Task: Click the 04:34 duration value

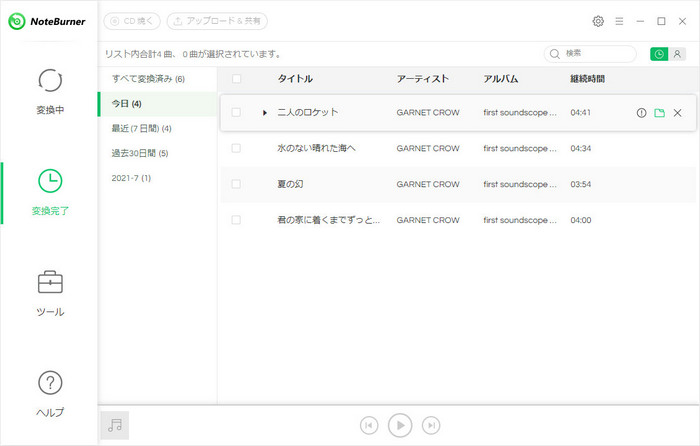Action: coord(581,149)
